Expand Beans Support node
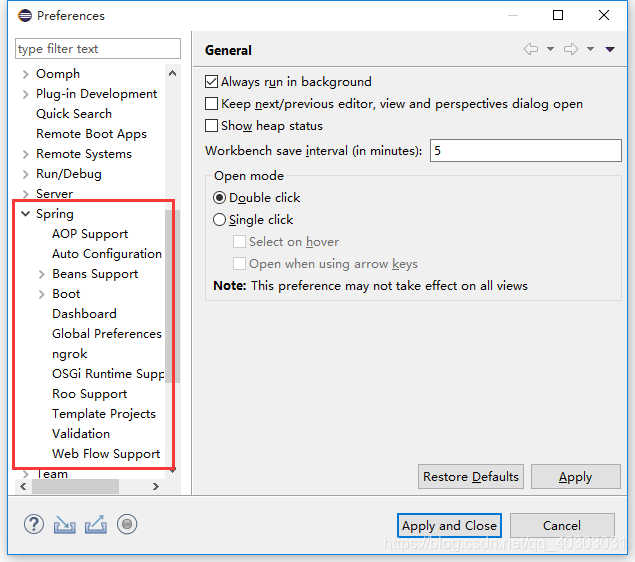Viewport: 635px width, 562px height. click(x=41, y=274)
